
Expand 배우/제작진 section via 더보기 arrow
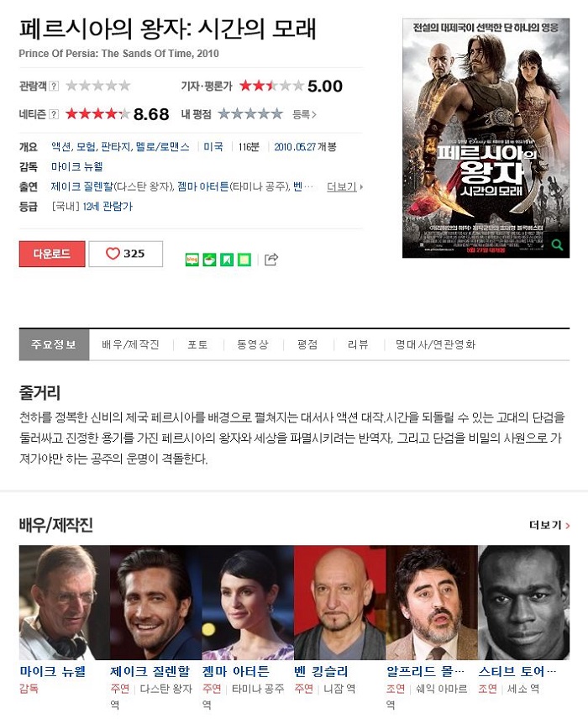tap(549, 525)
